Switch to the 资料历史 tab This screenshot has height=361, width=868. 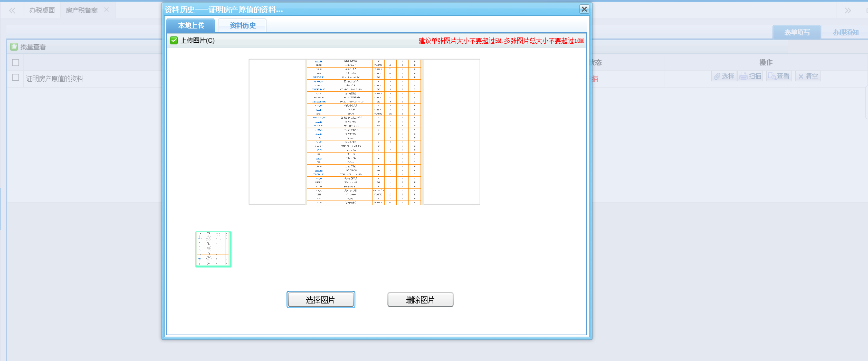(243, 25)
